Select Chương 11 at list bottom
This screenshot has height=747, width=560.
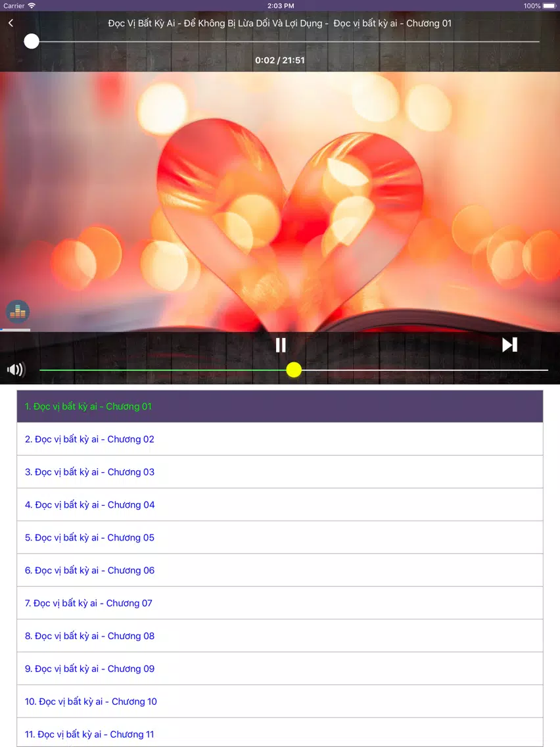point(280,733)
